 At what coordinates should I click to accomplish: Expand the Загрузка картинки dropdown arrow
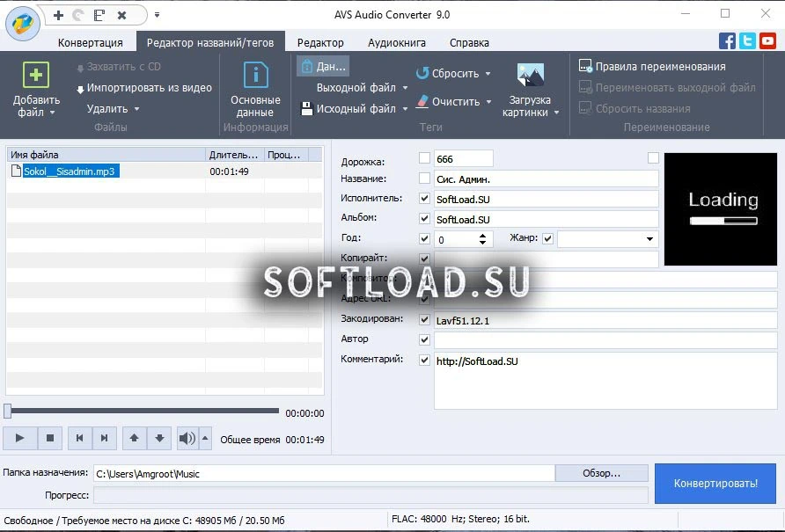click(556, 113)
